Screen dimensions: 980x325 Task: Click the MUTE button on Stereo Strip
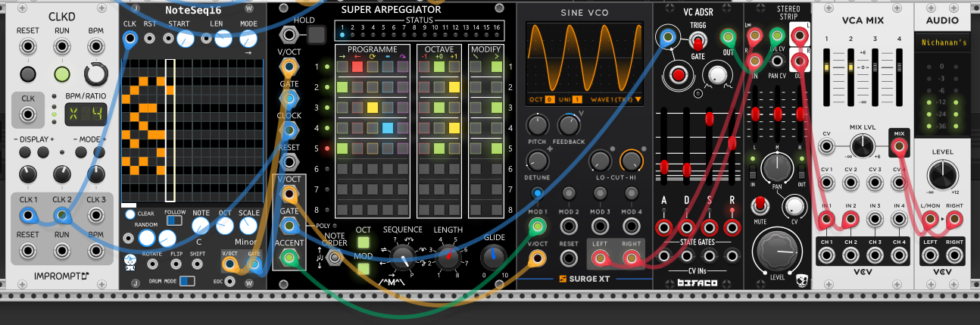coord(759,205)
